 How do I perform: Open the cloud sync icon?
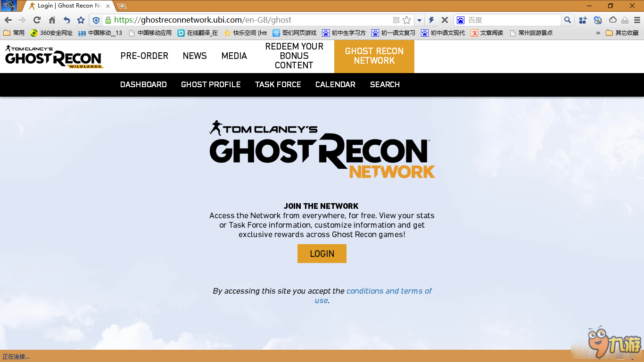click(x=613, y=20)
